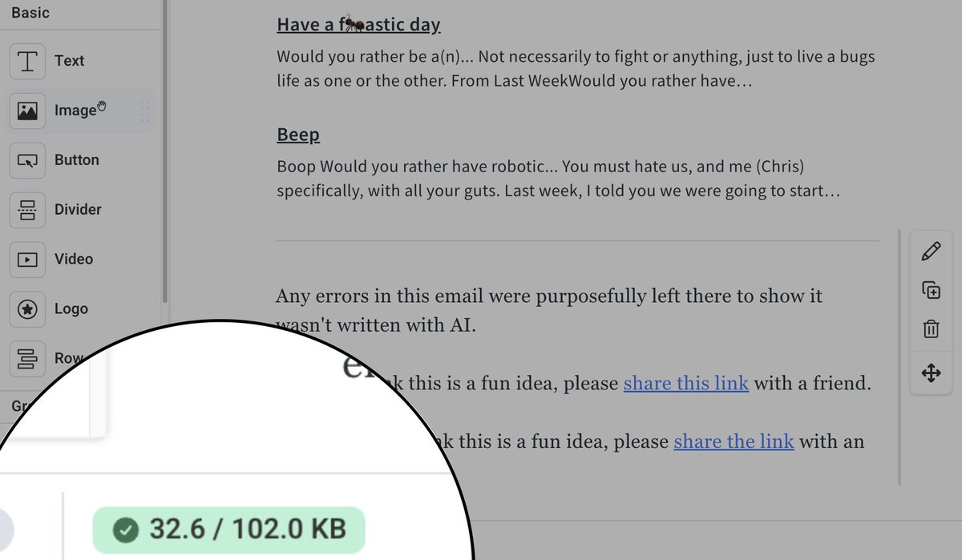This screenshot has height=560, width=962.
Task: Click the "Divider" label in sidebar
Action: click(78, 210)
